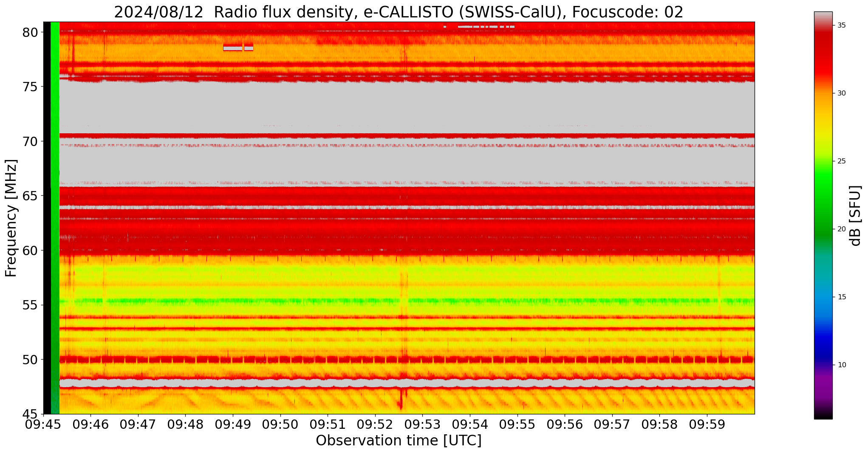Click the 09:57 time tick label
This screenshot has width=868, height=453.
tap(612, 425)
